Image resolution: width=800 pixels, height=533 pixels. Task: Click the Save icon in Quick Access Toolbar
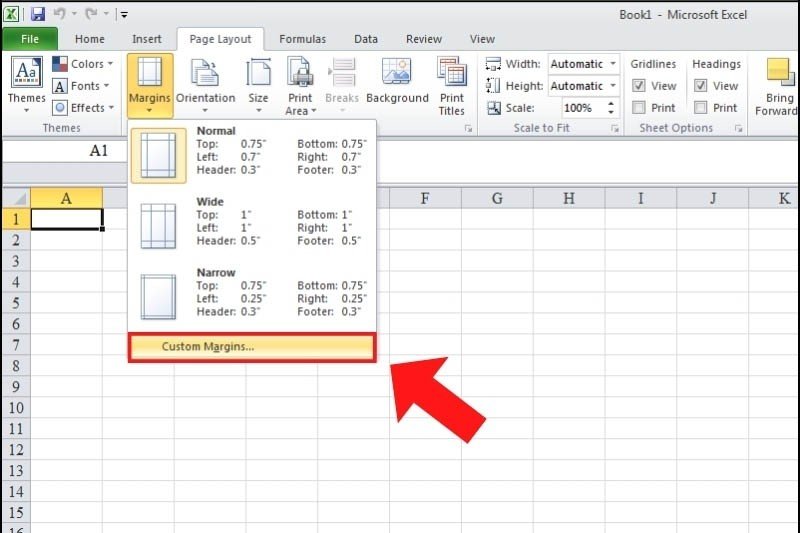38,14
